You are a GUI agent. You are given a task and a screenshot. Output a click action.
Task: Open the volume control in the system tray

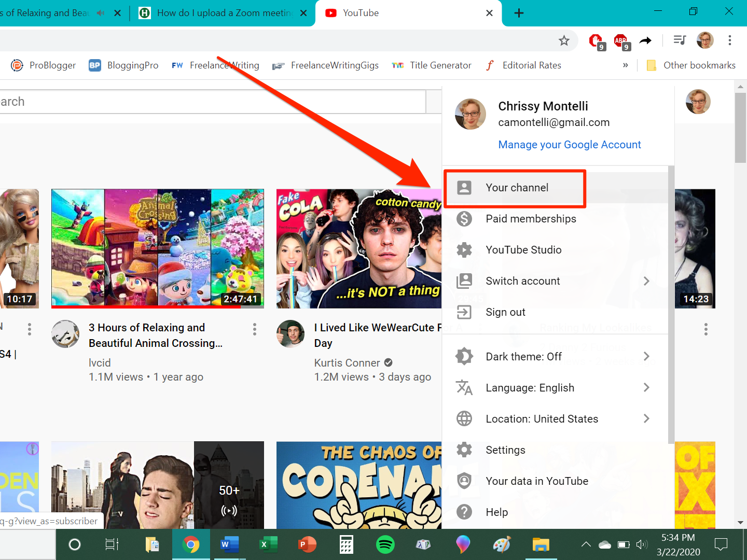pyautogui.click(x=642, y=544)
